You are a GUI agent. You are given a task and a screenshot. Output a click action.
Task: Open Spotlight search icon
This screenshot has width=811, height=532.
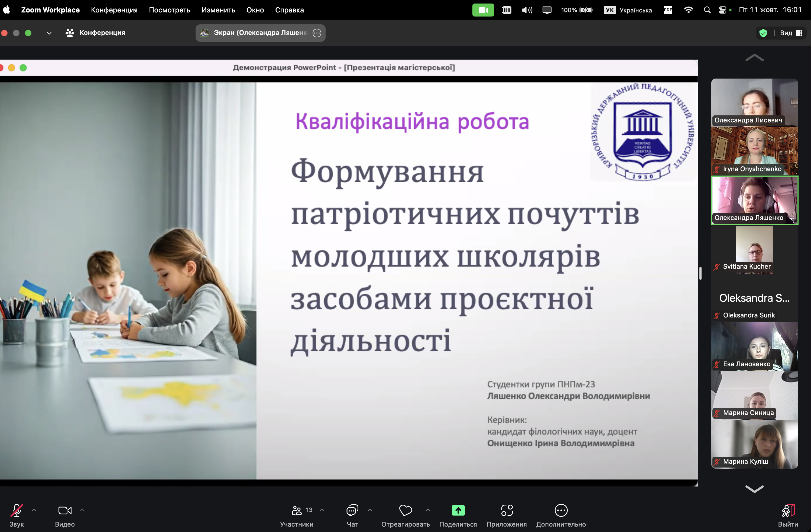coord(707,10)
